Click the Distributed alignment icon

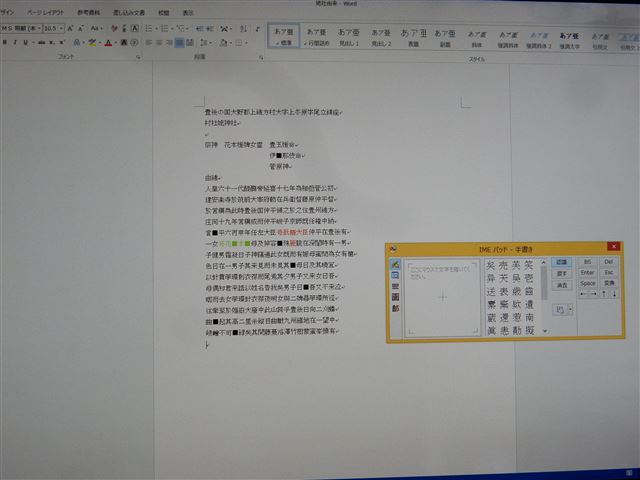click(190, 42)
